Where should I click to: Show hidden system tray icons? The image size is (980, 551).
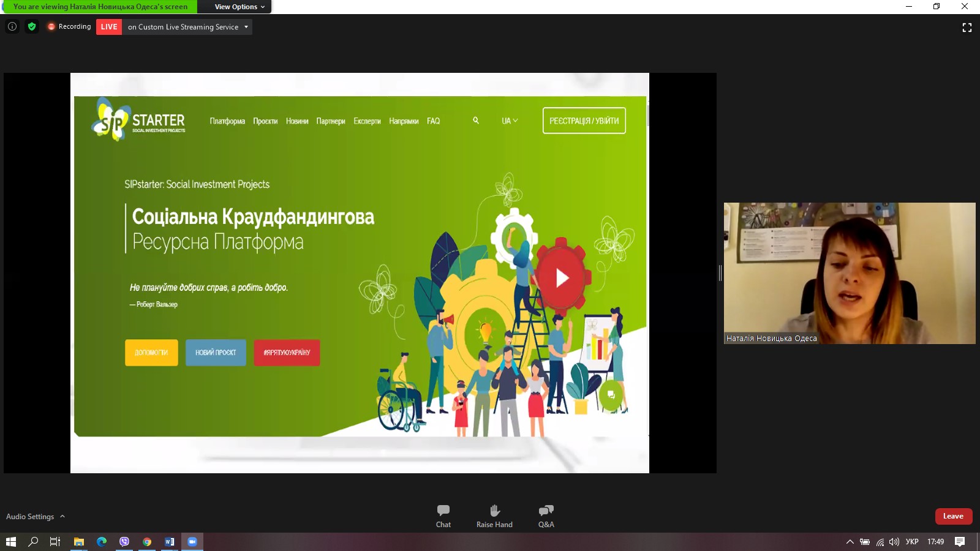(x=850, y=542)
